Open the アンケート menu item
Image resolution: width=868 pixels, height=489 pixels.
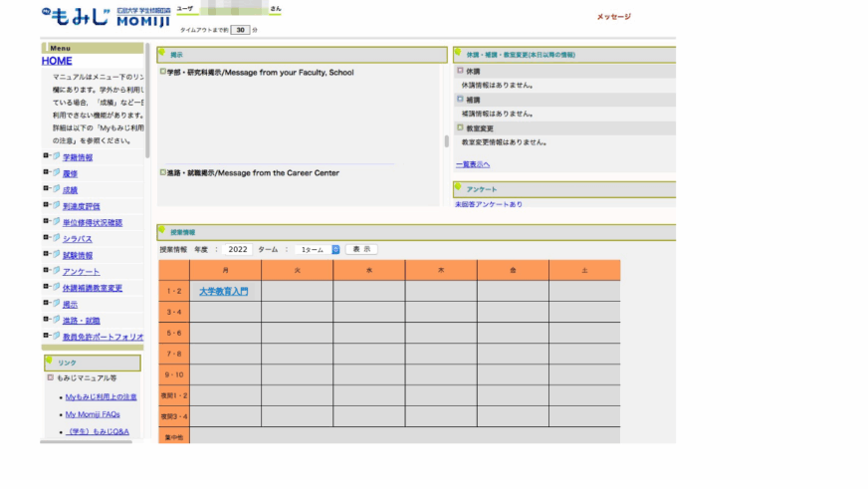pos(81,271)
